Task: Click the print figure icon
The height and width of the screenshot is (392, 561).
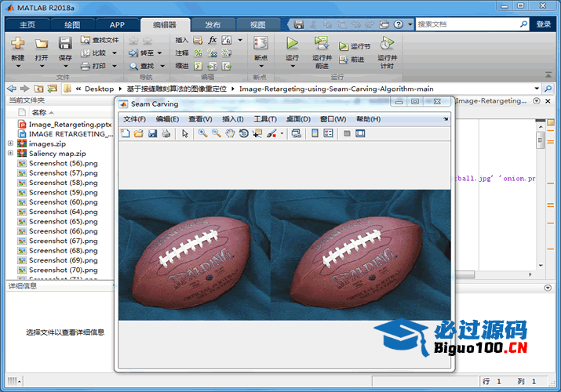Action: [166, 133]
